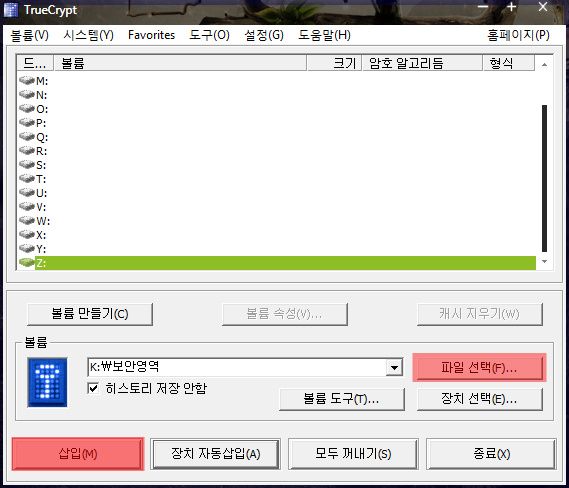This screenshot has width=569, height=488.
Task: Open the 도구(O) menu
Action: (x=209, y=35)
